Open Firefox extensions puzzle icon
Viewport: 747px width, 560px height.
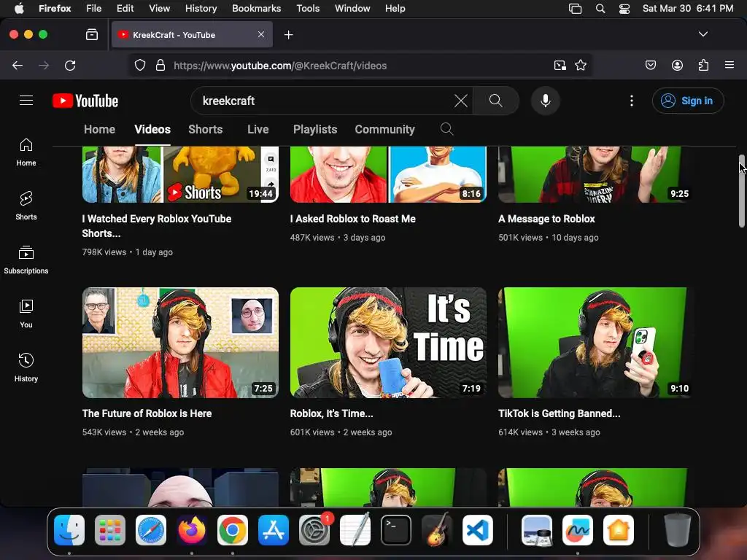pyautogui.click(x=703, y=65)
